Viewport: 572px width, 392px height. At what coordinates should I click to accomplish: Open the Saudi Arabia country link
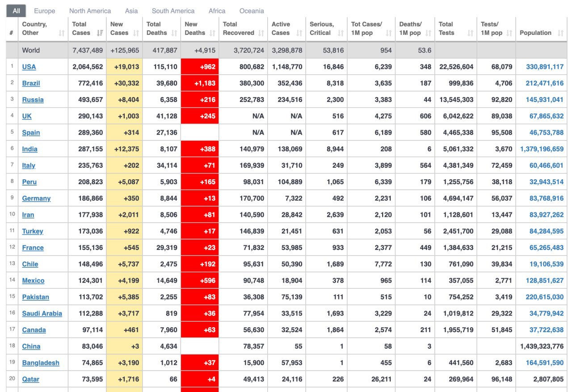pos(42,313)
